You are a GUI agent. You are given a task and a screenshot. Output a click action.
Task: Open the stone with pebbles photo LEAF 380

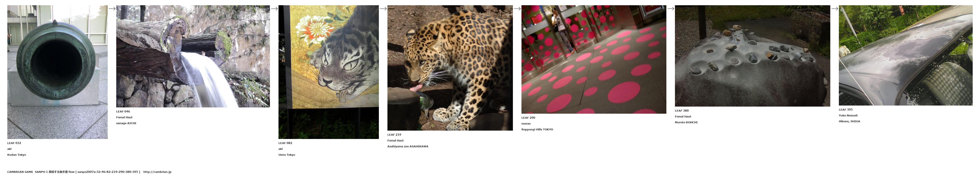(x=753, y=56)
